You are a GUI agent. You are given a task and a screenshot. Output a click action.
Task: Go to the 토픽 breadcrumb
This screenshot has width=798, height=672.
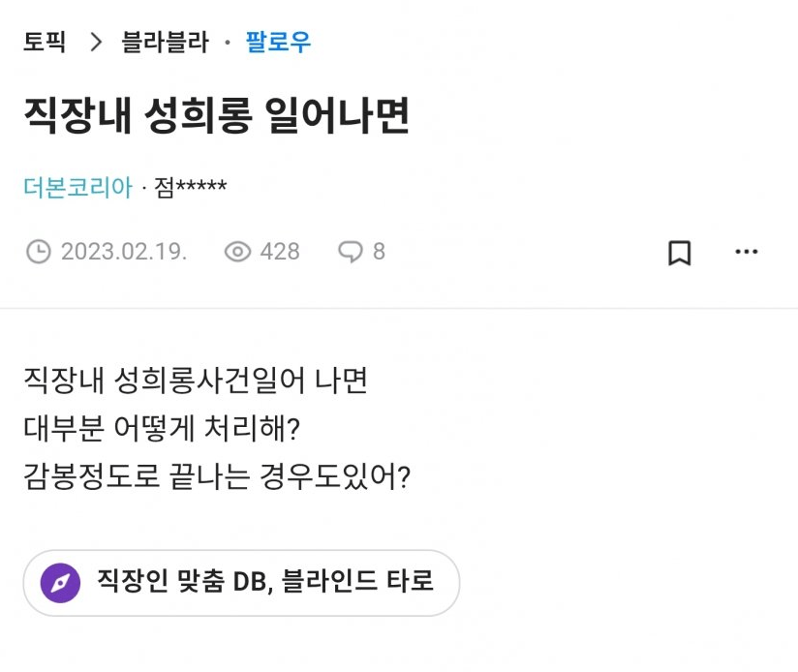click(x=45, y=43)
